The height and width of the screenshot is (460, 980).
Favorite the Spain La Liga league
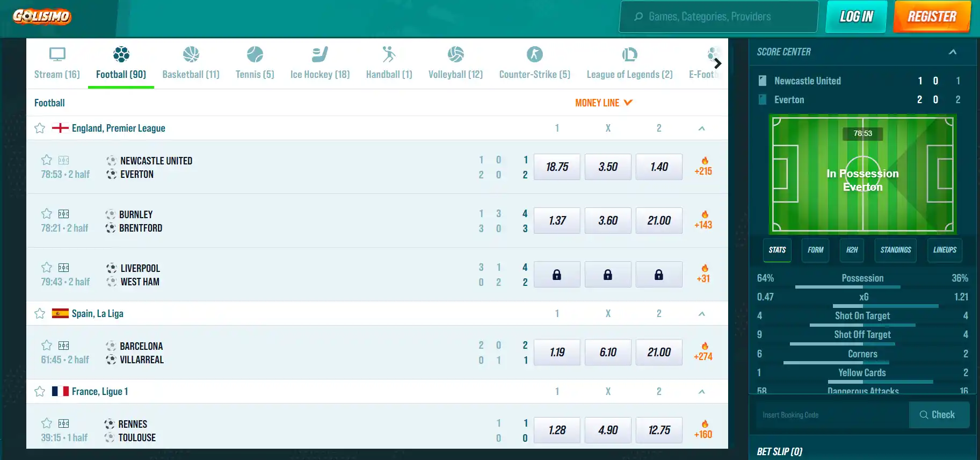[x=40, y=314]
